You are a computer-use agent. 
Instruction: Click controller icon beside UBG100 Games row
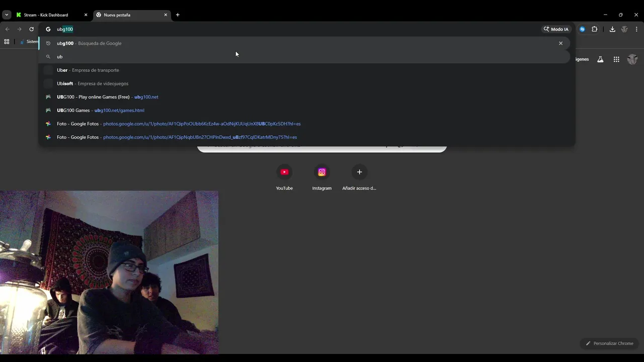click(x=48, y=110)
